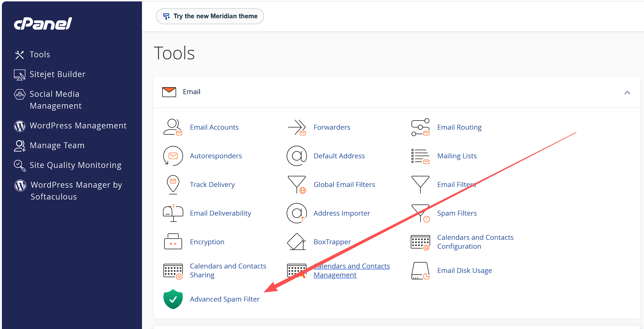Select Manage Team in the sidebar

pos(57,145)
